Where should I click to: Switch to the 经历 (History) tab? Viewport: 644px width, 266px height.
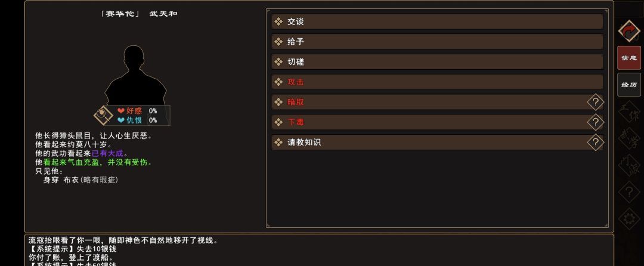[x=628, y=85]
